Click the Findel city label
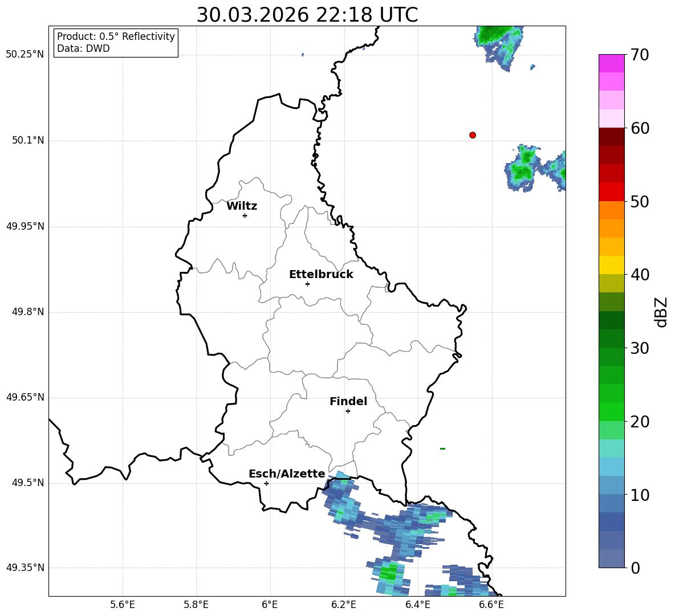Viewport: 675px width, 616px height. 348,401
